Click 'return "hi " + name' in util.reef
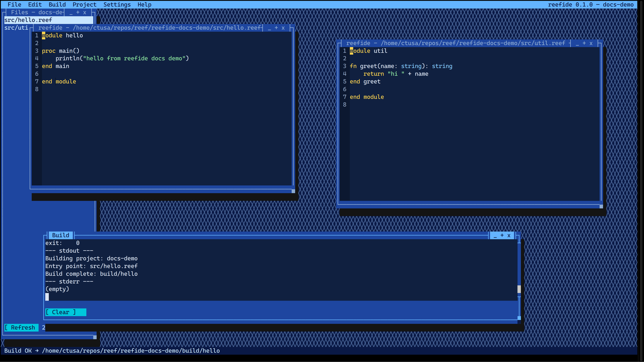The image size is (644, 362). tap(396, 74)
